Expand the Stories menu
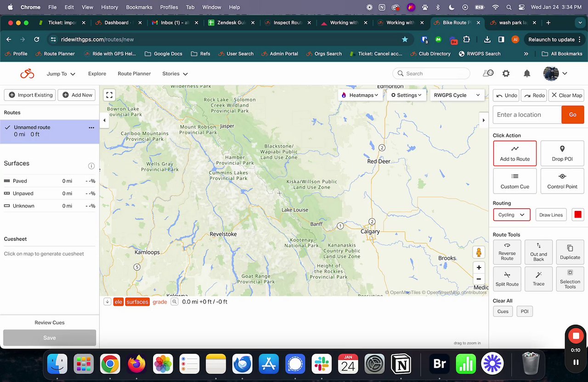 pos(175,74)
